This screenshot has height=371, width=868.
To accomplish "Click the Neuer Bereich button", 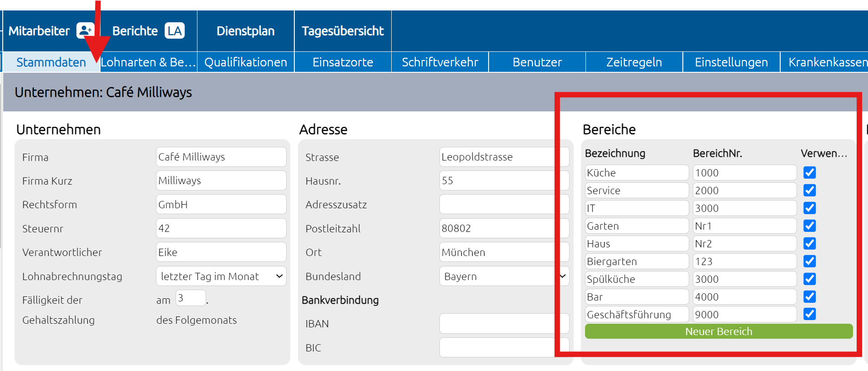I will tap(719, 331).
